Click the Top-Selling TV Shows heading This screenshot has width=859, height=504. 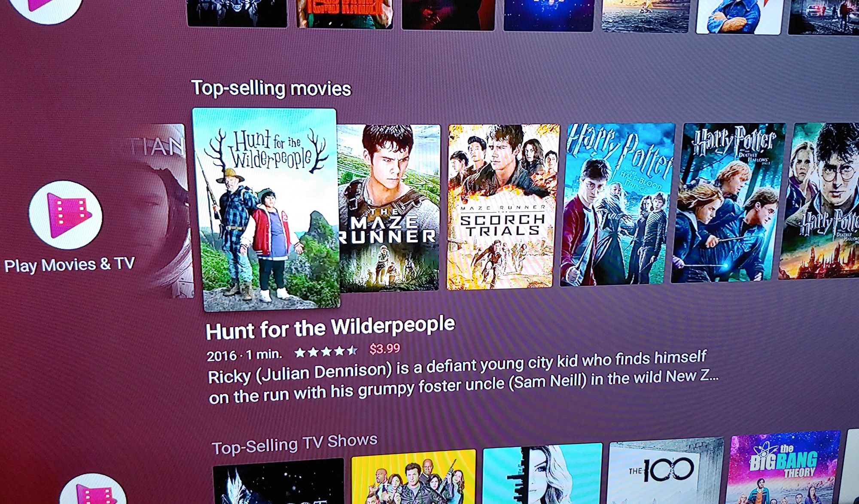pyautogui.click(x=295, y=444)
